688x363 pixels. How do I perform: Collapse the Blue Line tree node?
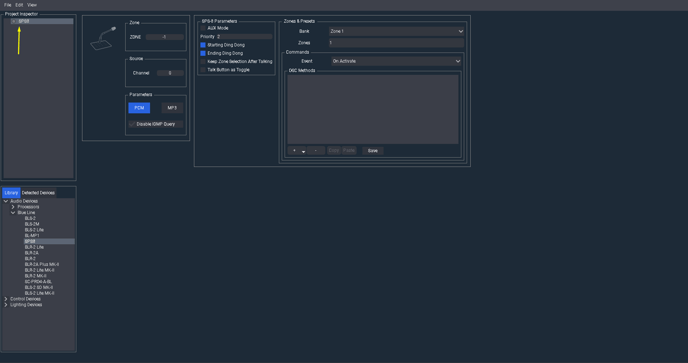tap(13, 212)
